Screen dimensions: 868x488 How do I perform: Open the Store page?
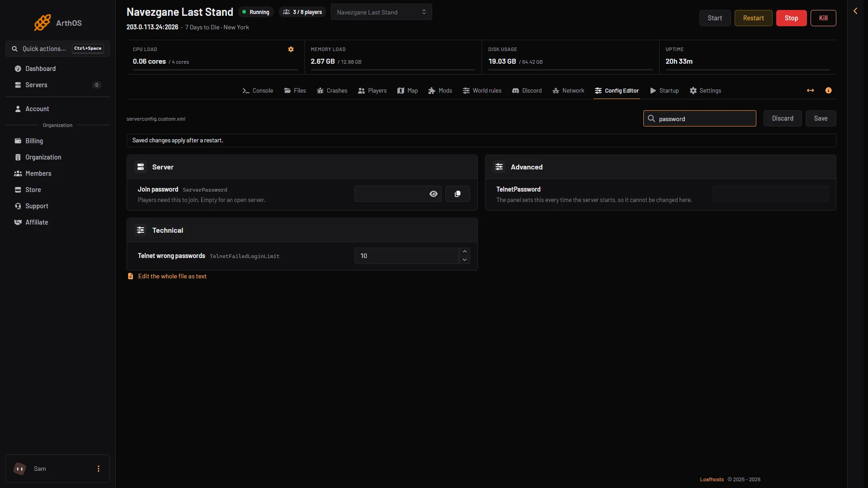[x=57, y=190]
